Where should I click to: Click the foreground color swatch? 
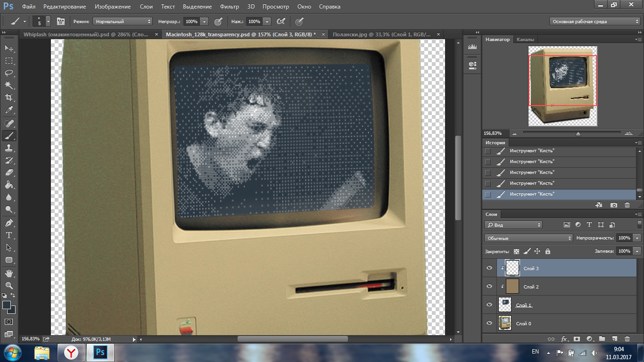pyautogui.click(x=7, y=305)
